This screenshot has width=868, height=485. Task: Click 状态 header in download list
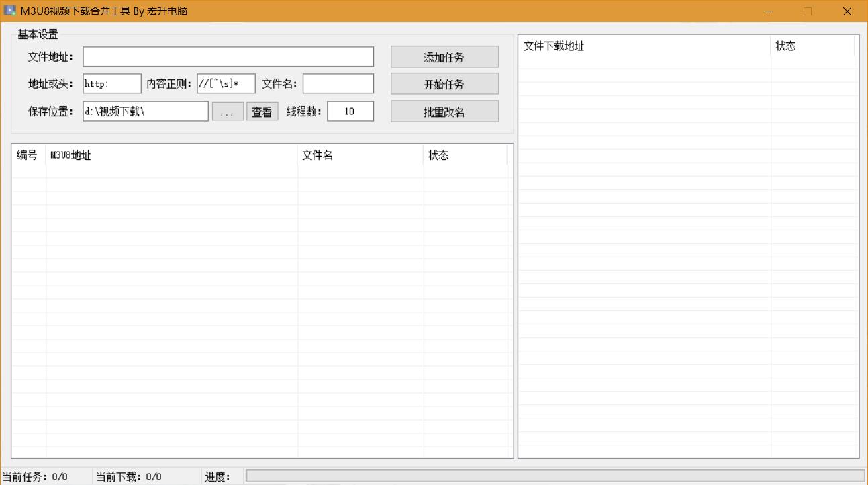812,46
